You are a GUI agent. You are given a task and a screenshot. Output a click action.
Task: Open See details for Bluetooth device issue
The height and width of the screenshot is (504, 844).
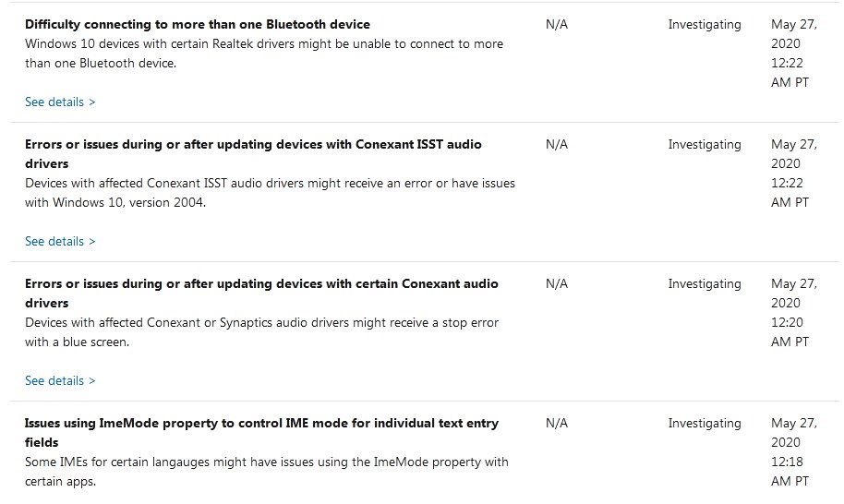(60, 102)
